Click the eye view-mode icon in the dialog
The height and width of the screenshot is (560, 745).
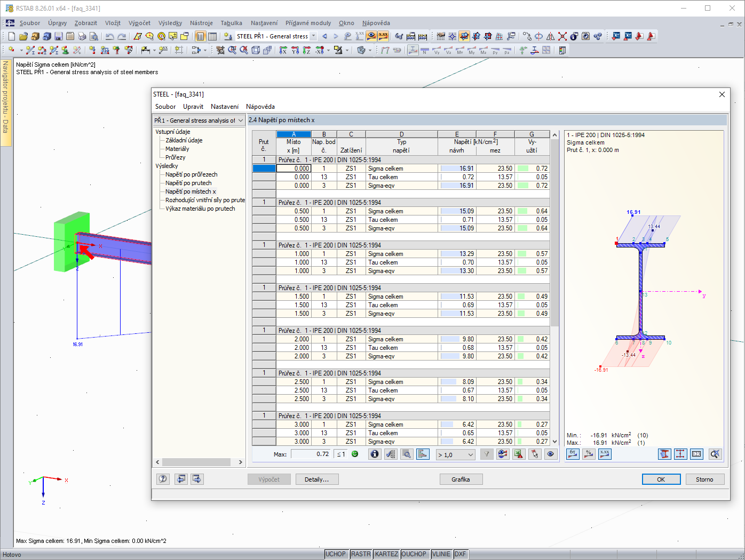[x=551, y=454]
